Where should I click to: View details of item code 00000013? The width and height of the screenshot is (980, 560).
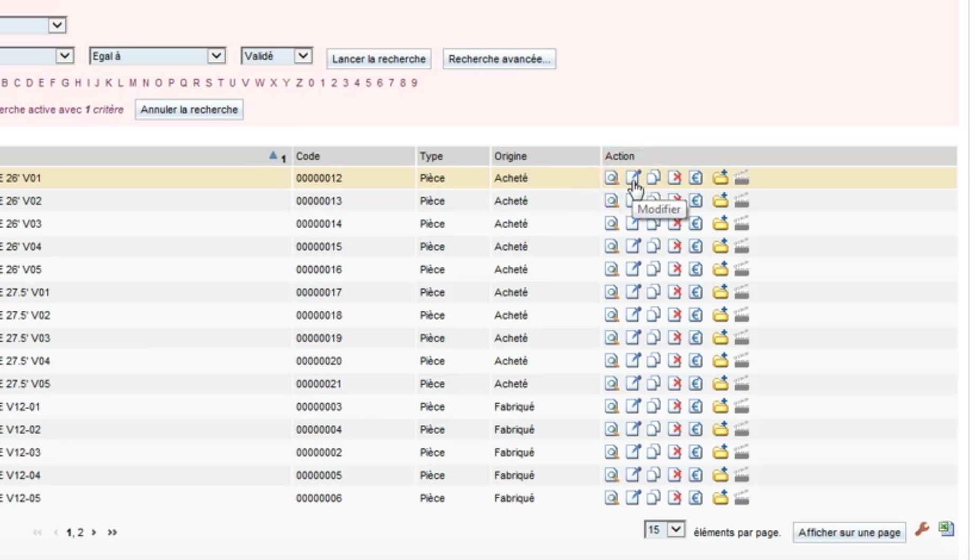click(x=611, y=201)
